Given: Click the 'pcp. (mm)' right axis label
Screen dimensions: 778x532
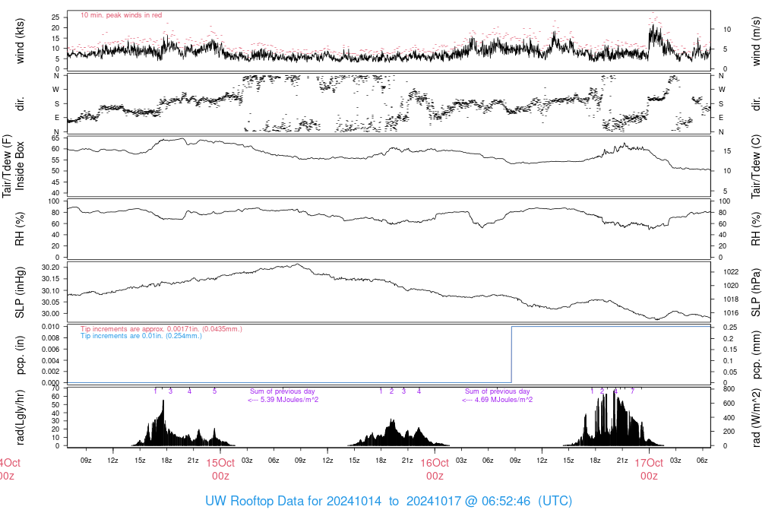Looking at the screenshot, I should point(756,356).
